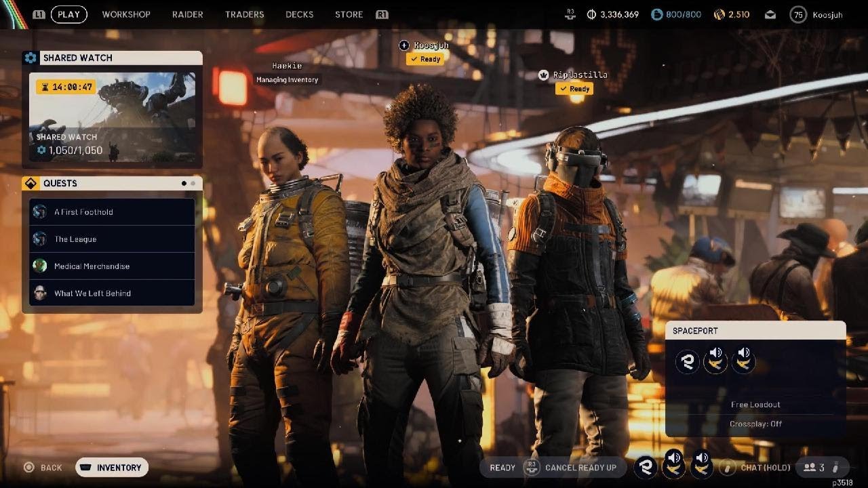Click first squad member emblem in Spaceport panel
Viewport: 868px width, 488px height.
tap(688, 362)
